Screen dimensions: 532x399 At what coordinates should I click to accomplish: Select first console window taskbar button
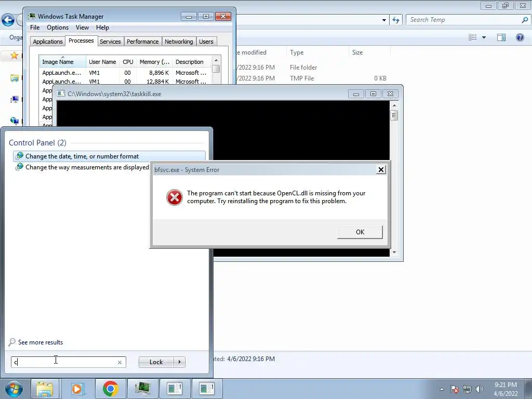(175, 389)
